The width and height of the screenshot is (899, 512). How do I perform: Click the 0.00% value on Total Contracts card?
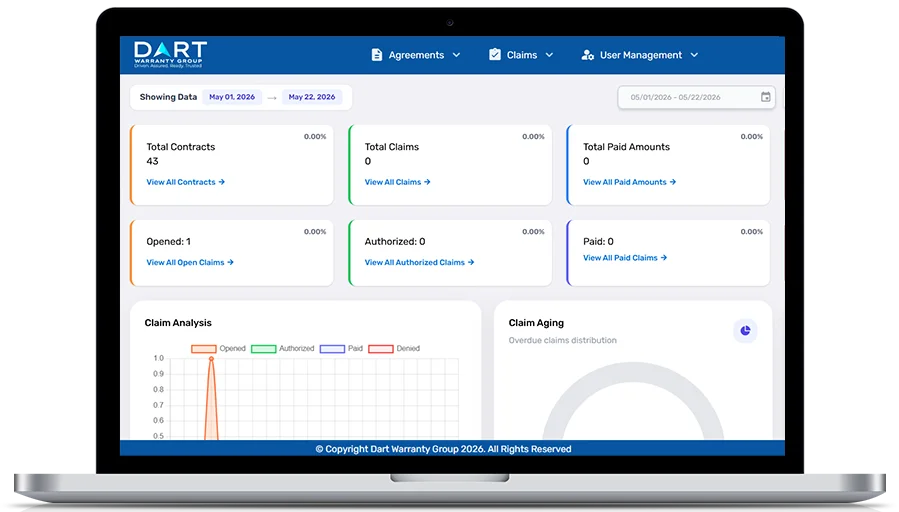(315, 136)
